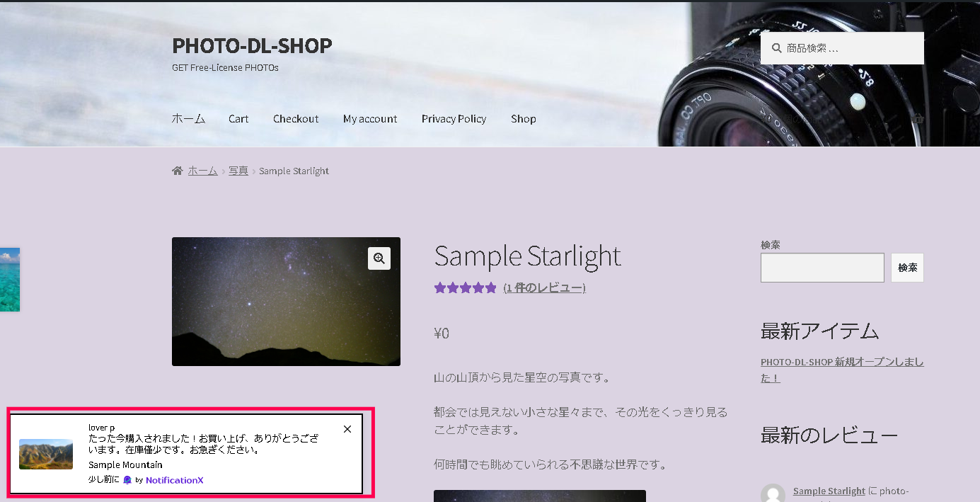The height and width of the screenshot is (502, 980).
Task: Click the shopping cart basket icon in header
Action: tap(918, 119)
